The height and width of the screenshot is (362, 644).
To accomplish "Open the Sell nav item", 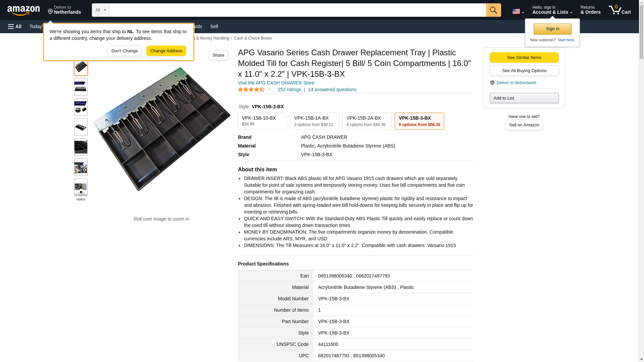I will [214, 26].
